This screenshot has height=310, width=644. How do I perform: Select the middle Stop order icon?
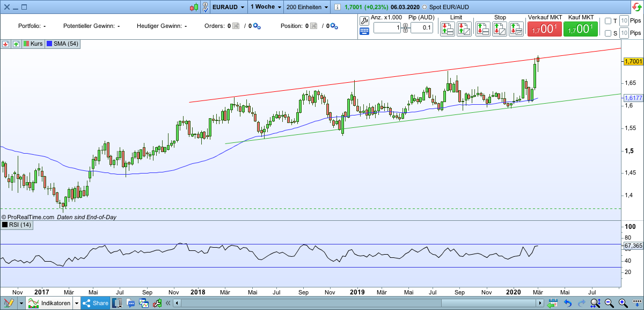[x=499, y=29]
